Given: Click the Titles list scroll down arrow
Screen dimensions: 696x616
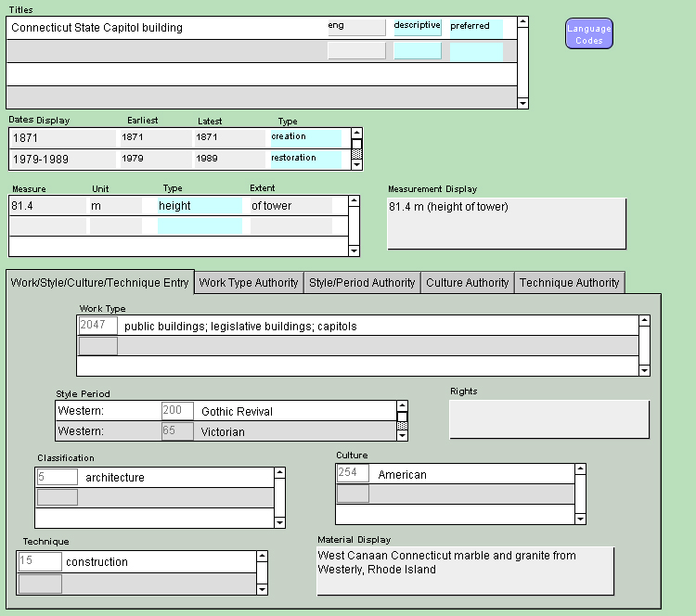Looking at the screenshot, I should click(522, 103).
